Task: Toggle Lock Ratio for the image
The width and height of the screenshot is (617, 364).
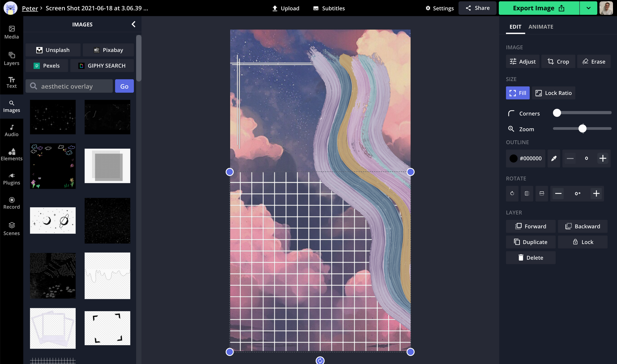Action: pos(553,93)
